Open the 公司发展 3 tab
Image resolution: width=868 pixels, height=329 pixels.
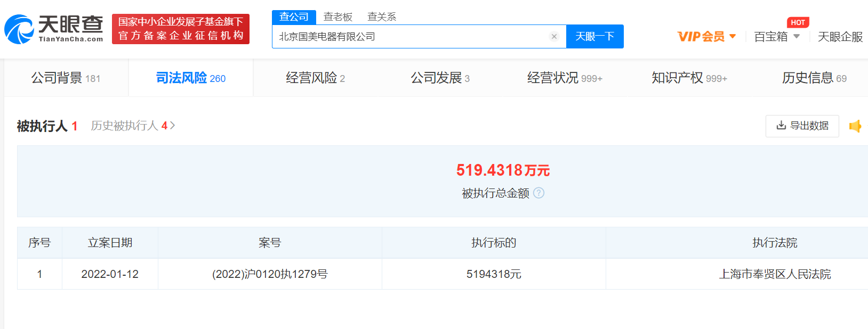(440, 78)
